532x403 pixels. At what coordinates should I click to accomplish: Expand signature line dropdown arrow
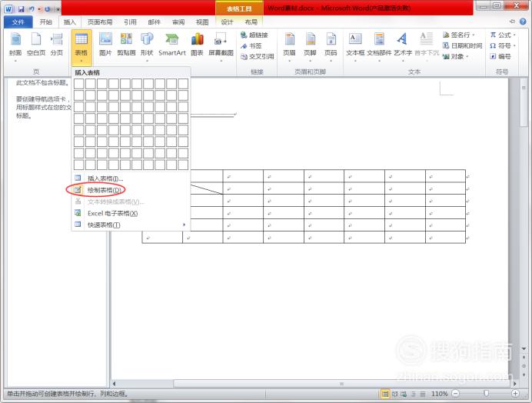pyautogui.click(x=474, y=35)
